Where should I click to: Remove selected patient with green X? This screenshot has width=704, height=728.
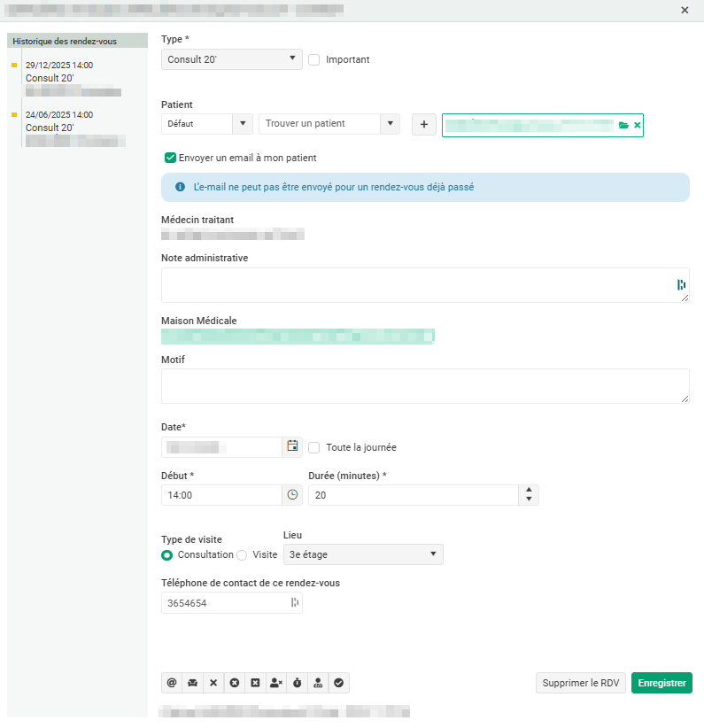coord(638,126)
